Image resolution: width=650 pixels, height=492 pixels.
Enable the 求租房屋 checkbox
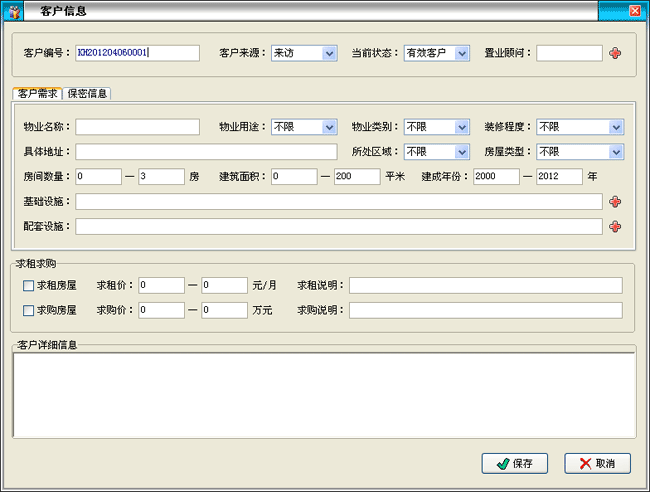pos(28,286)
